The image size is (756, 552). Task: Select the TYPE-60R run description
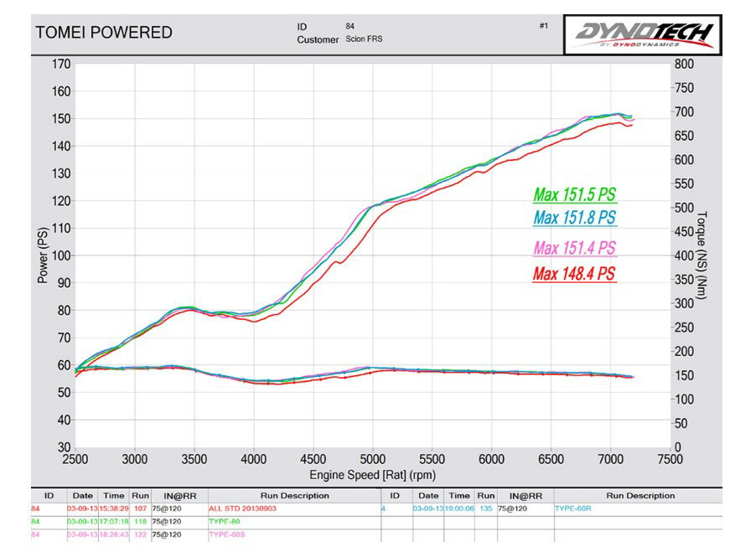pyautogui.click(x=572, y=508)
